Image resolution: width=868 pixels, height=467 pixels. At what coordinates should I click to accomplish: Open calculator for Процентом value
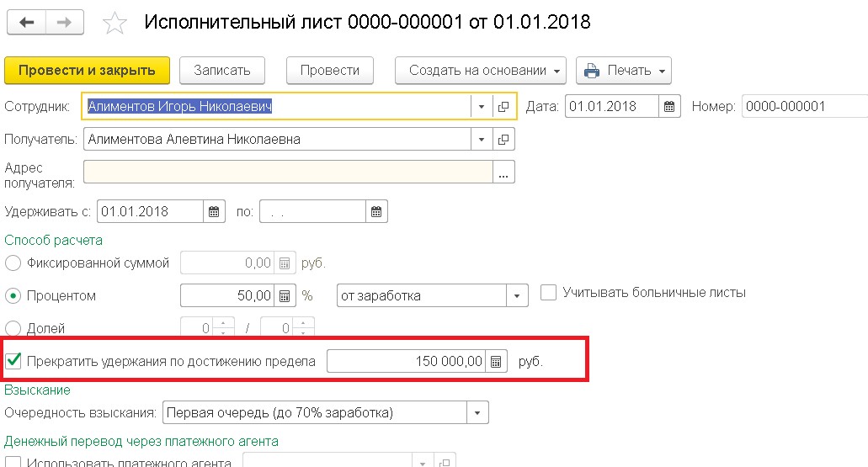point(285,296)
